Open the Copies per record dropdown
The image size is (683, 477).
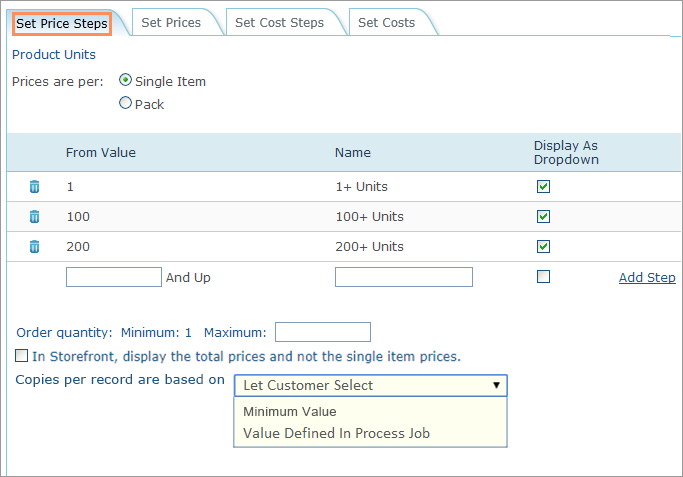coord(371,386)
